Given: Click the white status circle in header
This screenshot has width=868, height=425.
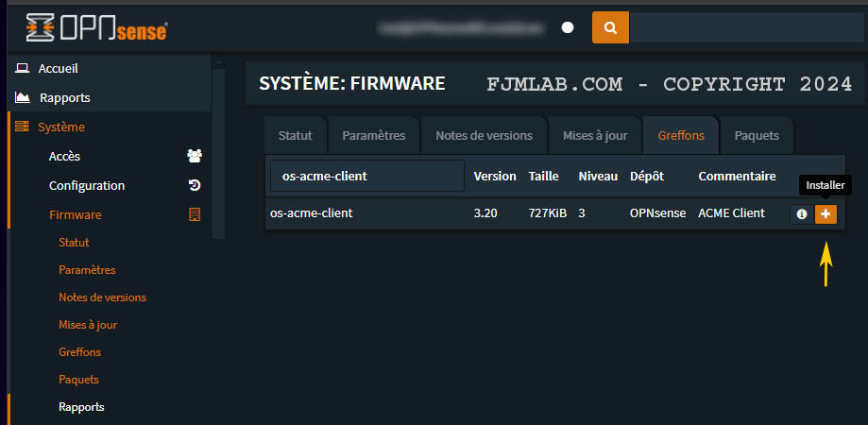Looking at the screenshot, I should point(568,28).
